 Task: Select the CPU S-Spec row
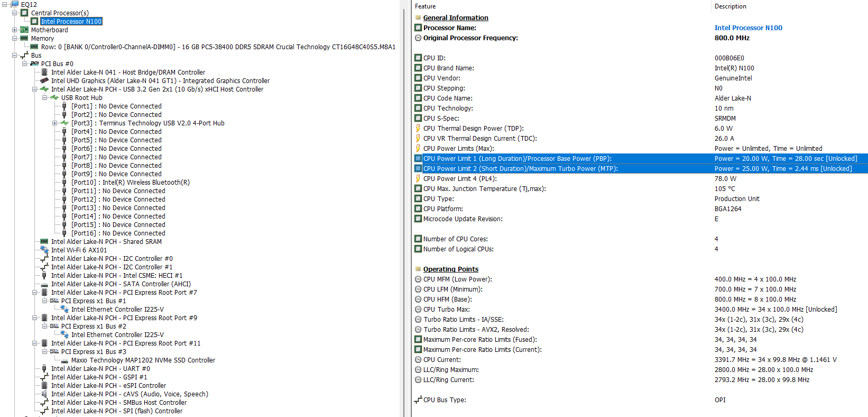[x=641, y=118]
